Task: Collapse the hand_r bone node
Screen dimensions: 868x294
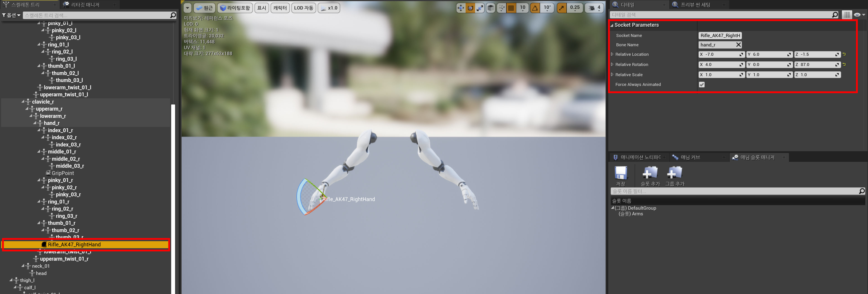Action: click(x=35, y=123)
